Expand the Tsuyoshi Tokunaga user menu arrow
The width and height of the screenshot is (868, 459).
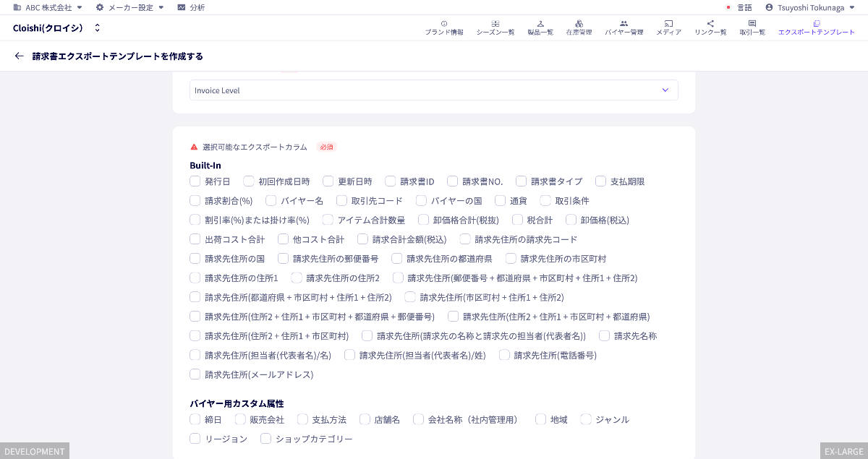[851, 7]
